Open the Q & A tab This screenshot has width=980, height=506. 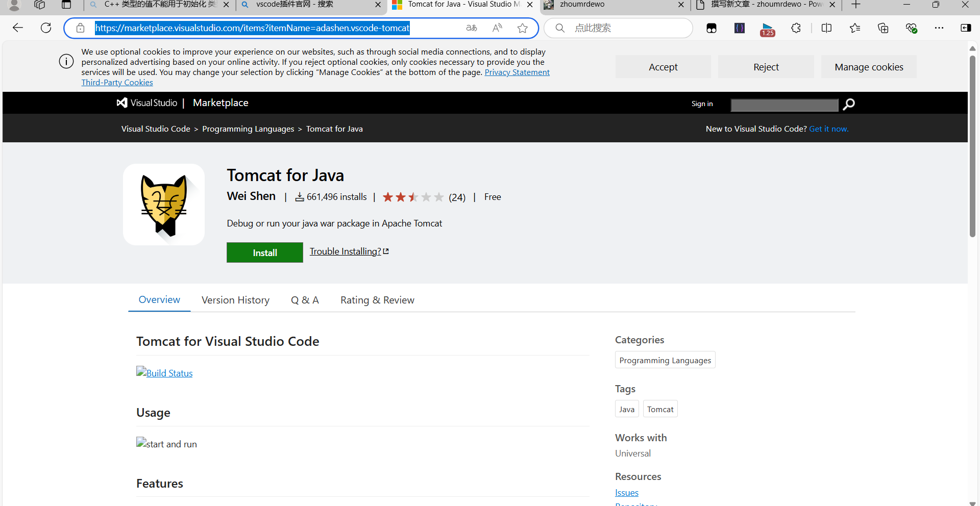pyautogui.click(x=305, y=300)
